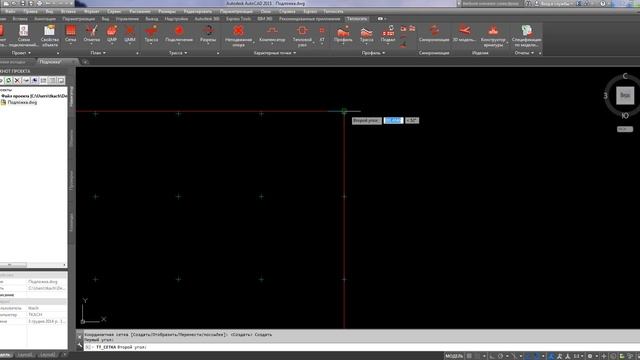Click С direction on ViewCube compass

625,76
